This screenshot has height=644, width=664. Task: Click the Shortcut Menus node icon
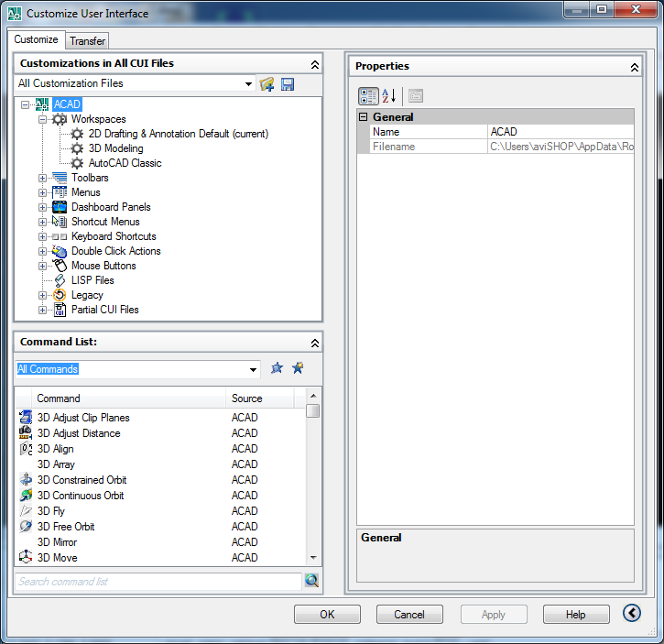click(x=60, y=222)
